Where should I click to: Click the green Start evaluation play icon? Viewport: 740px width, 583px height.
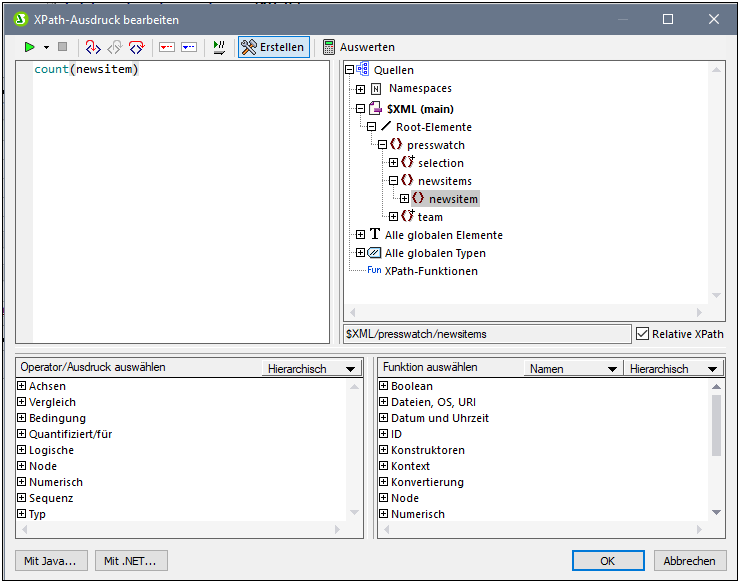[30, 47]
